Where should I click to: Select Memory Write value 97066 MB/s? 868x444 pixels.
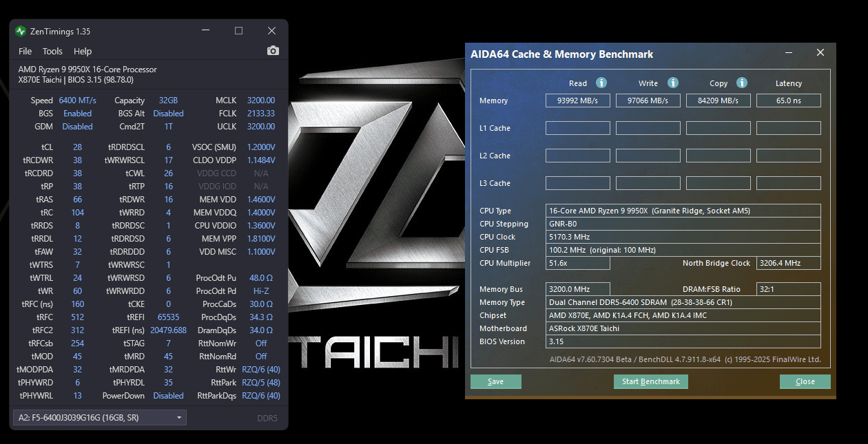(648, 101)
